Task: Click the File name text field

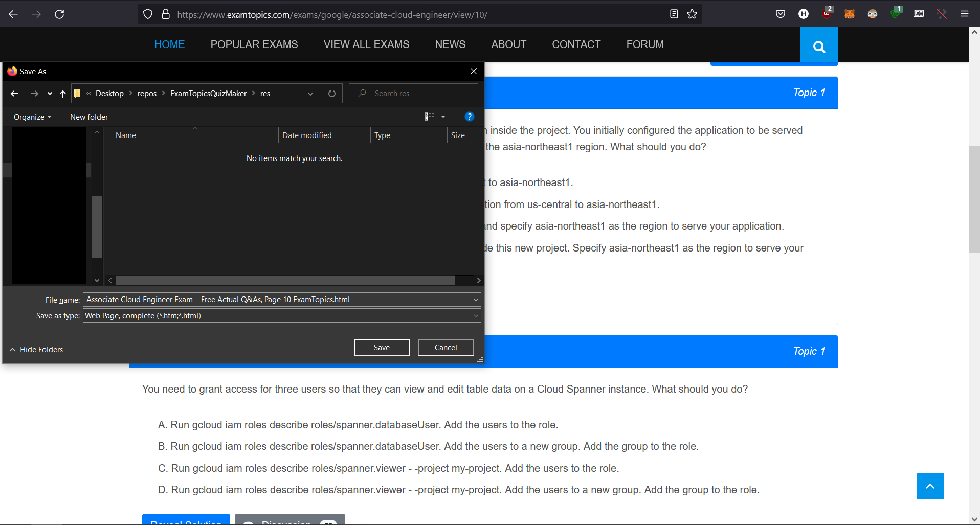Action: click(277, 300)
